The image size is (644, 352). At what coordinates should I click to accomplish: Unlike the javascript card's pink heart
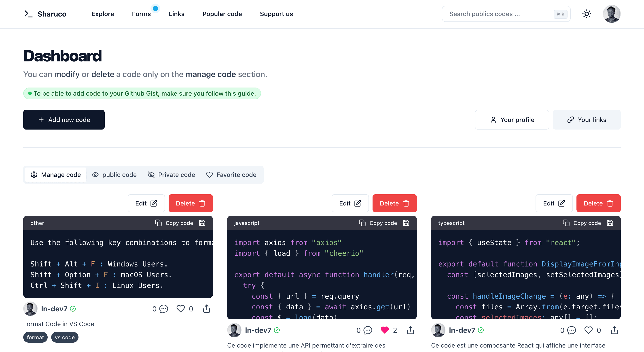385,330
